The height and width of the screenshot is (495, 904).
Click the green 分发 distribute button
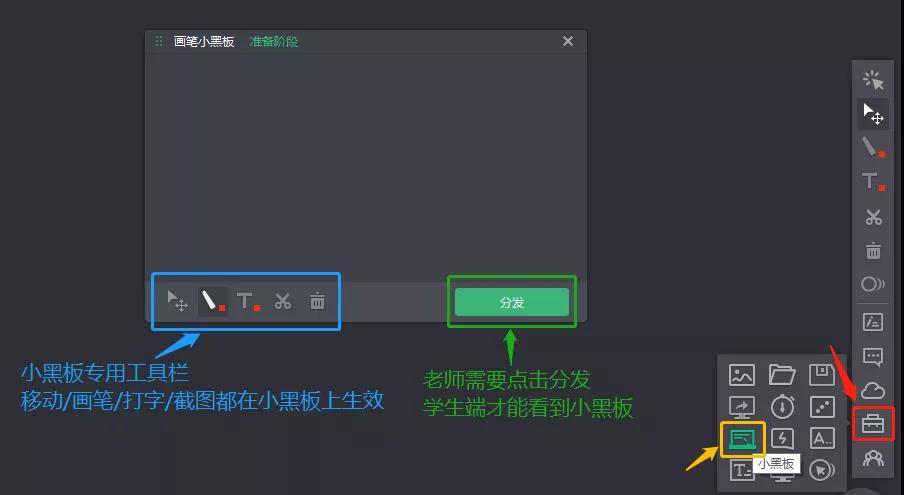pyautogui.click(x=511, y=302)
